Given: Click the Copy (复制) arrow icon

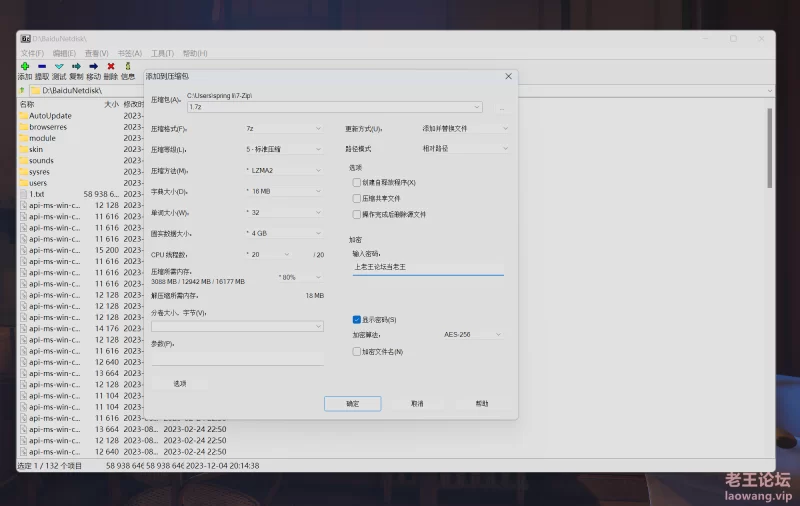Looking at the screenshot, I should coord(76,66).
